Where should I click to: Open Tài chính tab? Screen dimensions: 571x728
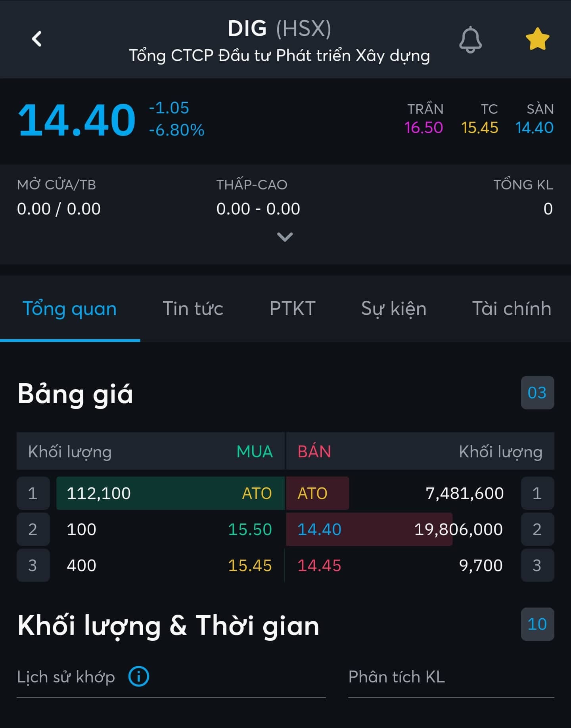point(511,308)
